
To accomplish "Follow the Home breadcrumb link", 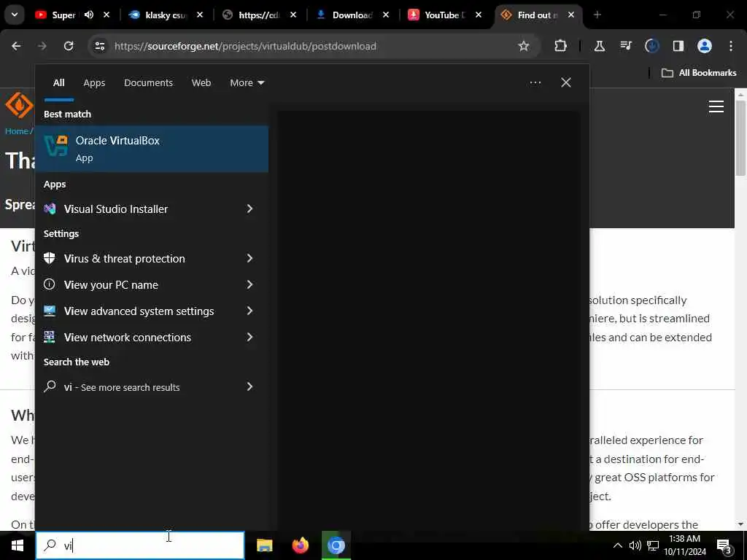I will click(x=17, y=131).
